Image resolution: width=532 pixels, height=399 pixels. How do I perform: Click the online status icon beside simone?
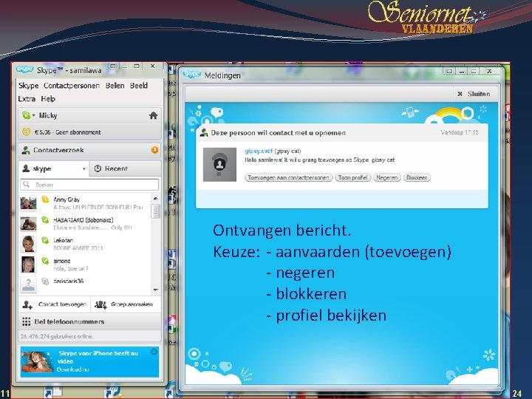[x=45, y=261]
